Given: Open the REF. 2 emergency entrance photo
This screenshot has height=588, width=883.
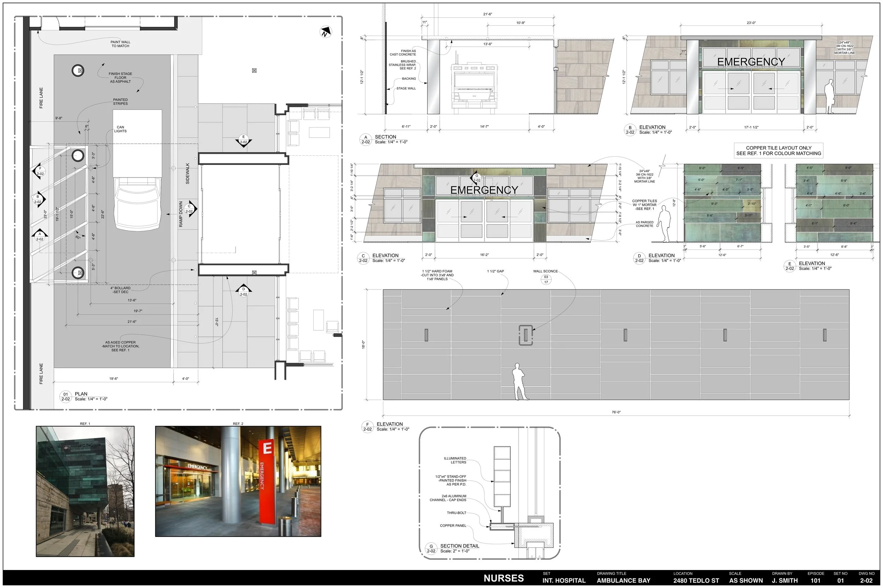Looking at the screenshot, I should coord(238,481).
